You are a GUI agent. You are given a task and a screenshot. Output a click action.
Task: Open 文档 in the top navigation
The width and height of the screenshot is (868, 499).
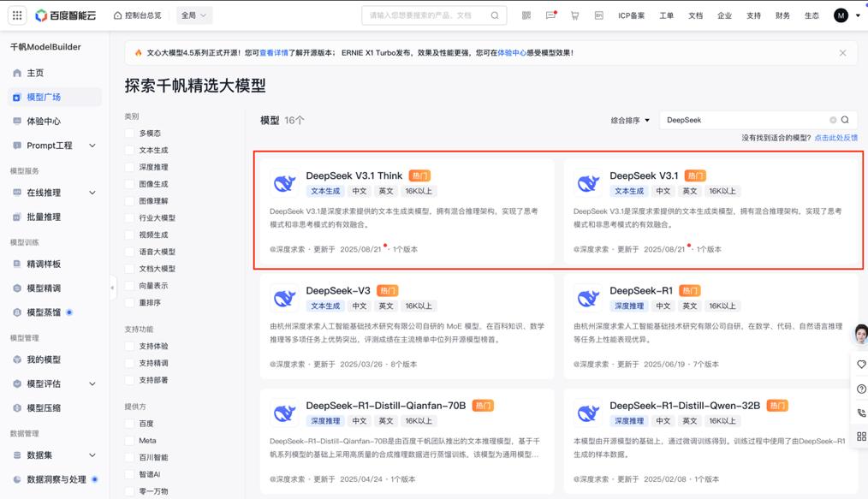point(695,15)
